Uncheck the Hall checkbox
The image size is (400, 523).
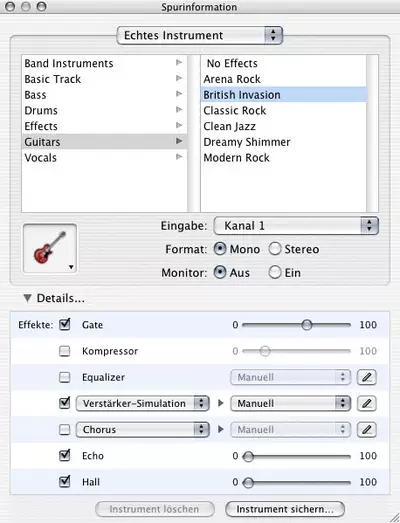click(x=64, y=481)
